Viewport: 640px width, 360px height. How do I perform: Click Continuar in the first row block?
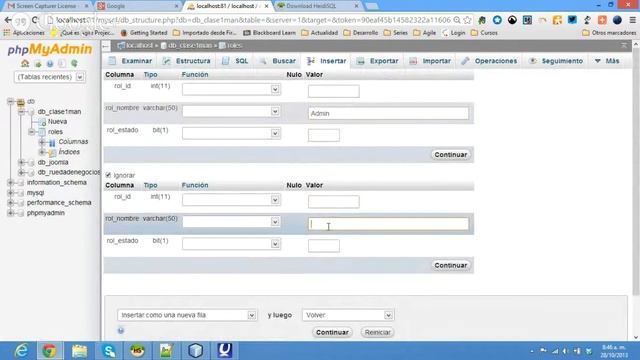(451, 155)
